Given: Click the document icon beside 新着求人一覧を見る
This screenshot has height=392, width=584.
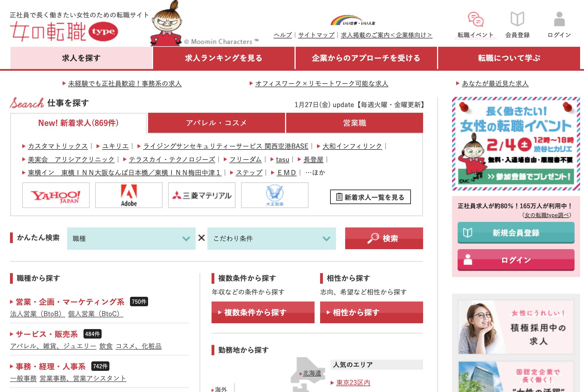Looking at the screenshot, I should (x=339, y=197).
